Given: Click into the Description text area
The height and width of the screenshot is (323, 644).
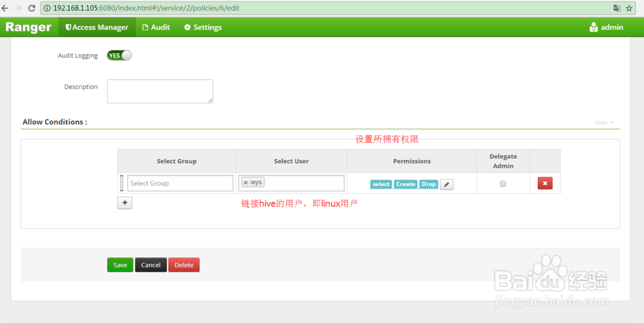Looking at the screenshot, I should click(160, 91).
